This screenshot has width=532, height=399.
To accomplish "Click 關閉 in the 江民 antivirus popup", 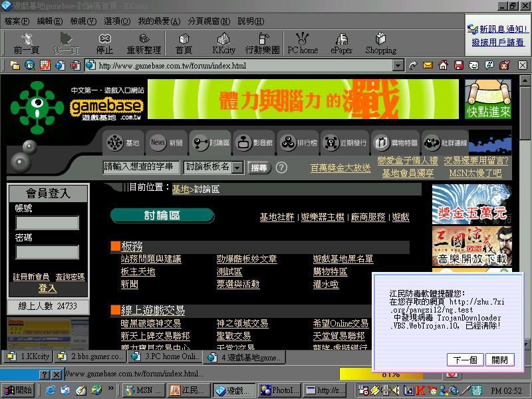I will [x=500, y=360].
